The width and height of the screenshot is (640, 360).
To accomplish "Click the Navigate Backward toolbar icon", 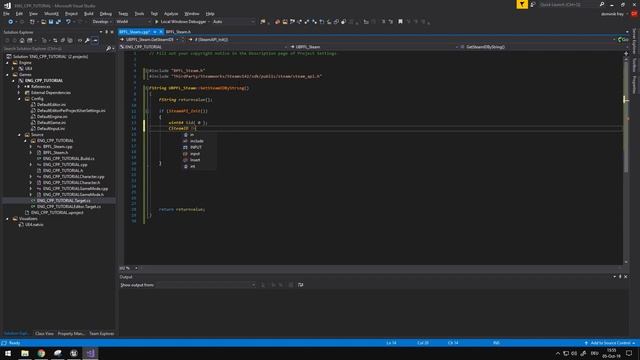I will 11,22.
